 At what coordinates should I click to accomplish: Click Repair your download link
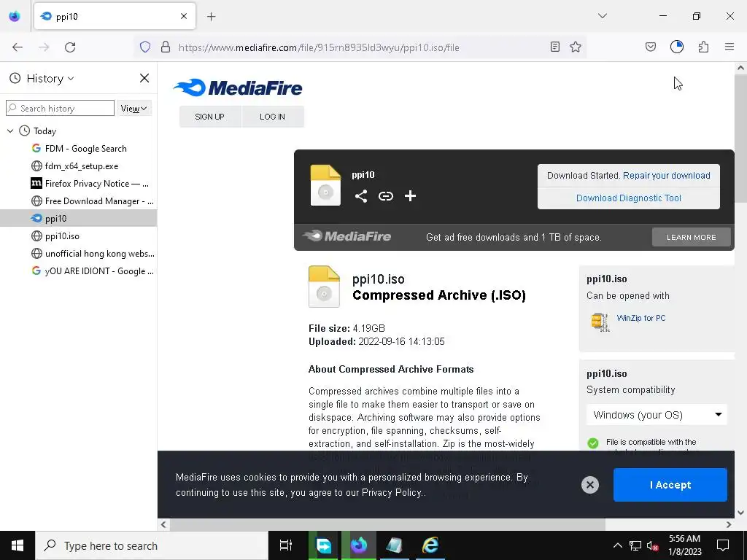(667, 175)
